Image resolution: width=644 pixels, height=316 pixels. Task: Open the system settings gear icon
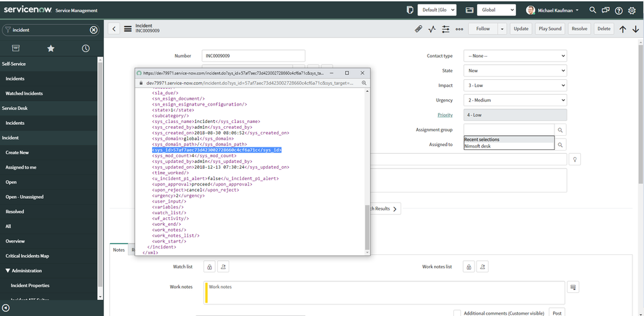632,11
